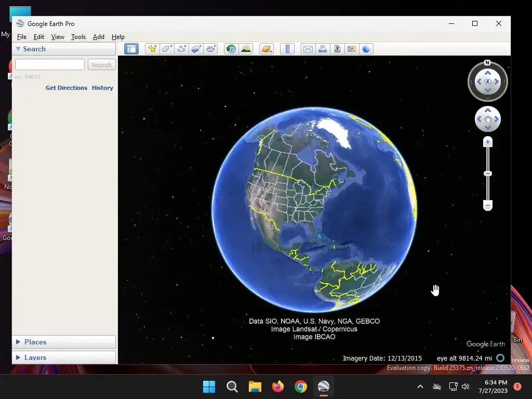Open the View menu
Image resolution: width=532 pixels, height=399 pixels.
click(58, 37)
